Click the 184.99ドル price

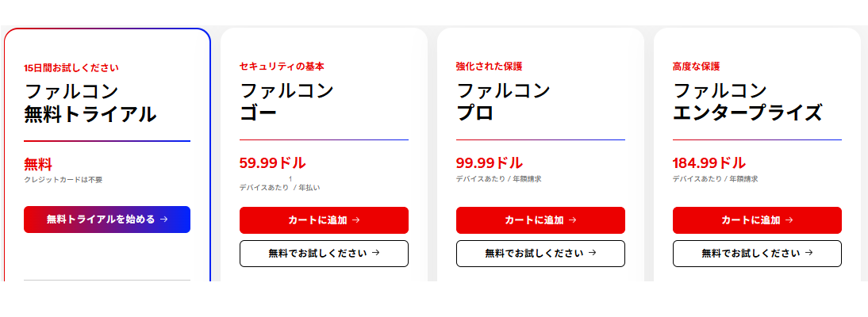pyautogui.click(x=709, y=163)
